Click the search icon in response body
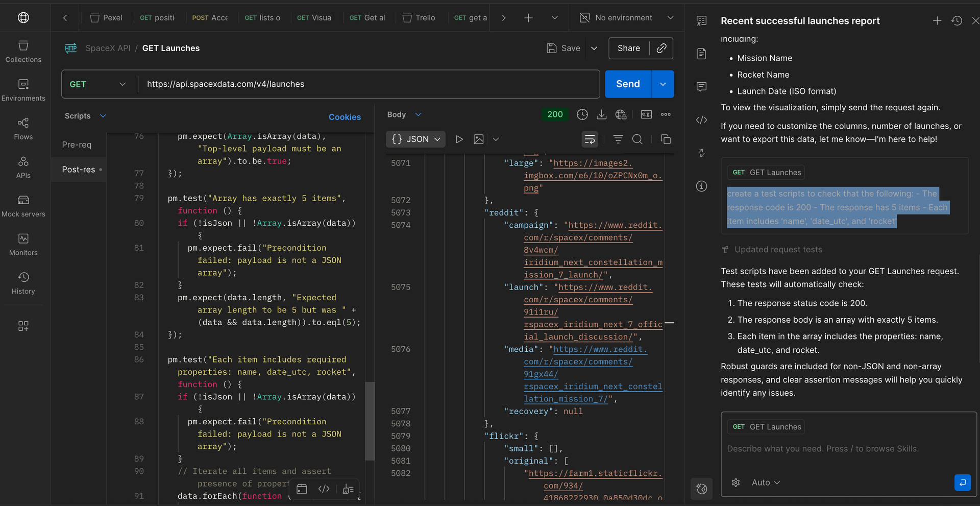Screen dimensions: 980x506 click(x=637, y=139)
